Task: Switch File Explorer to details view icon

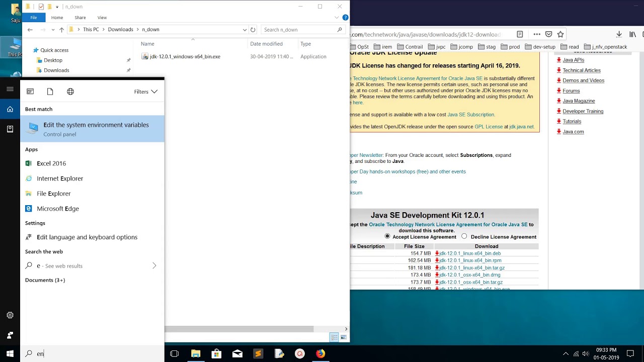Action: (x=334, y=337)
